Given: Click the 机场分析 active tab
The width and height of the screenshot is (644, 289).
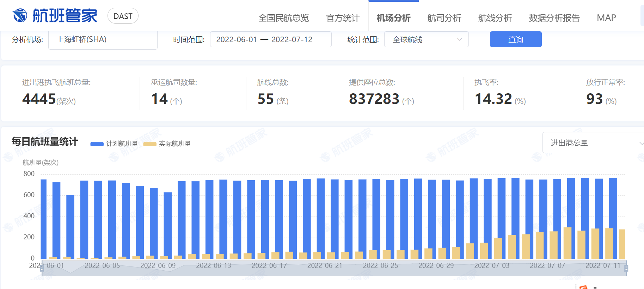Looking at the screenshot, I should tap(393, 18).
